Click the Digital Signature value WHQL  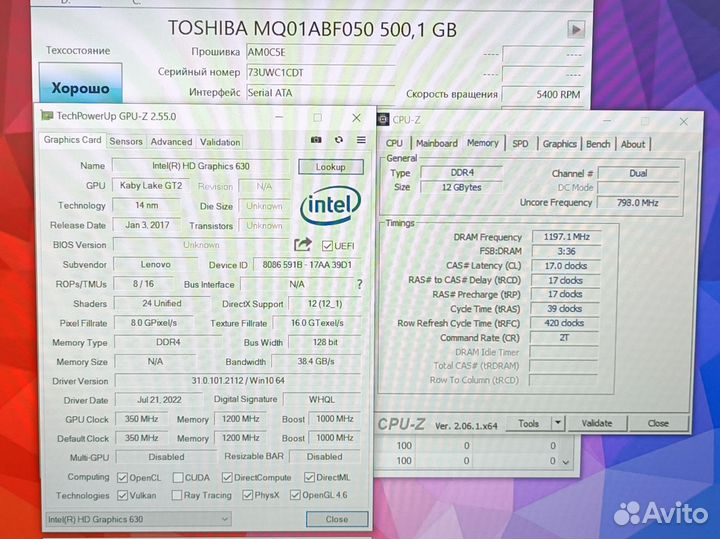tap(321, 399)
